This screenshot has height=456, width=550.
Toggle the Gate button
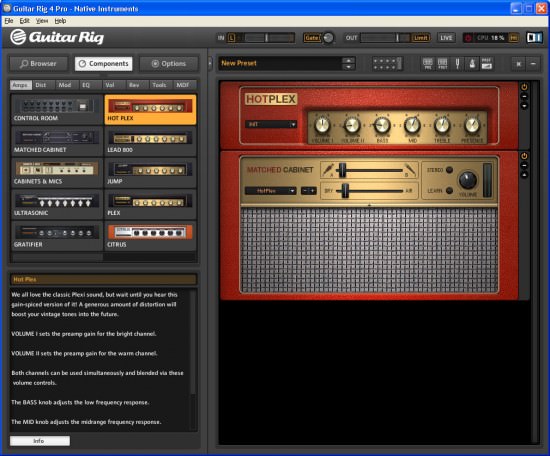tap(312, 38)
